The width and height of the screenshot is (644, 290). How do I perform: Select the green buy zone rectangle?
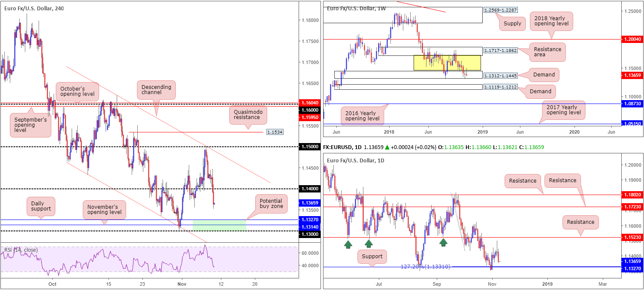point(219,225)
